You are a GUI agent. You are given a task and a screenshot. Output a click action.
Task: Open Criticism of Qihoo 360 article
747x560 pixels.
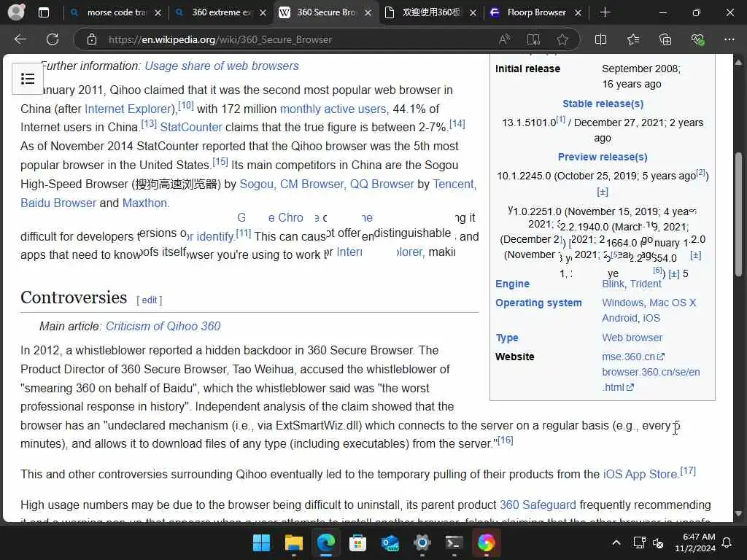[163, 326]
